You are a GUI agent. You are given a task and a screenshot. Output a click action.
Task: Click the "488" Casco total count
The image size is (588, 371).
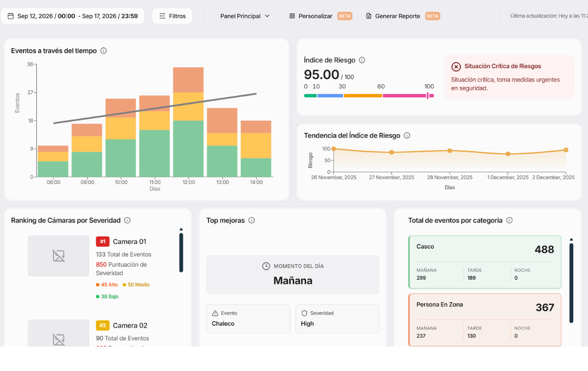(544, 250)
